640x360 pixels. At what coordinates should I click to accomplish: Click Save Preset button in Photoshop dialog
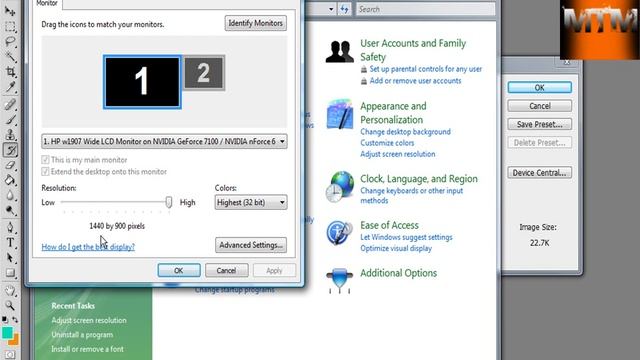tap(540, 124)
